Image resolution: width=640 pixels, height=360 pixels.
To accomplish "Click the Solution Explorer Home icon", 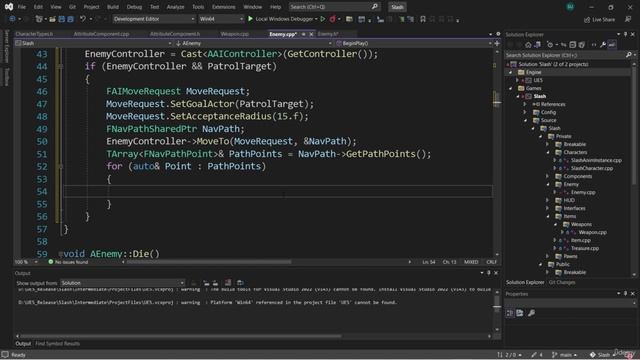I will click(x=528, y=45).
